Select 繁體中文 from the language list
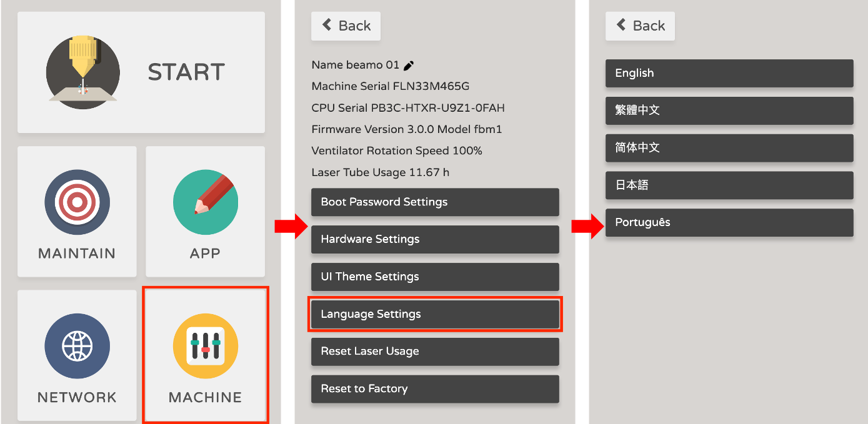The image size is (868, 424). click(x=729, y=111)
